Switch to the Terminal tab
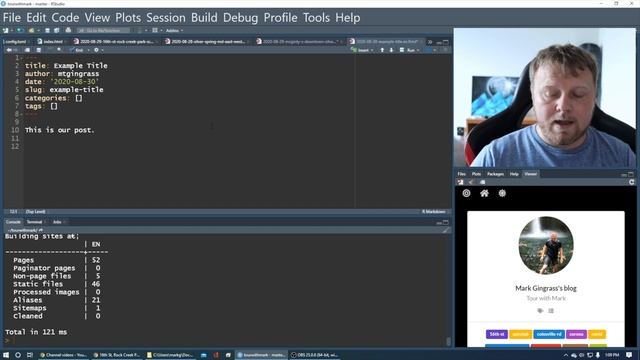Viewport: 640px width, 360px height. click(x=35, y=222)
